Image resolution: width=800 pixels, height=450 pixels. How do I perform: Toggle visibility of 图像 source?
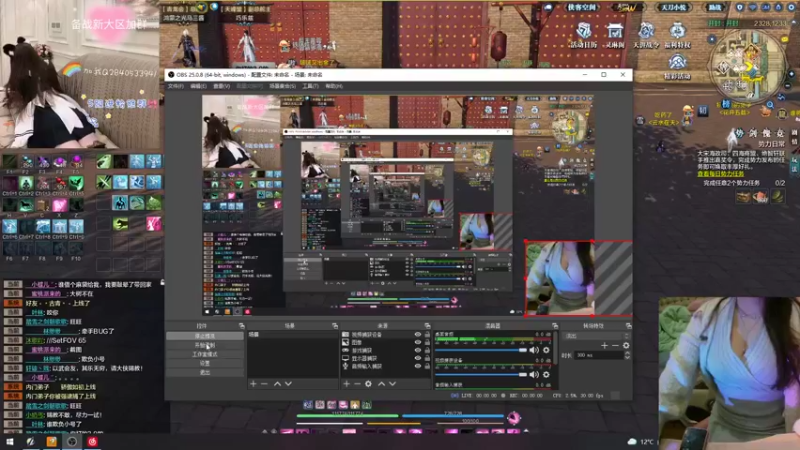418,342
